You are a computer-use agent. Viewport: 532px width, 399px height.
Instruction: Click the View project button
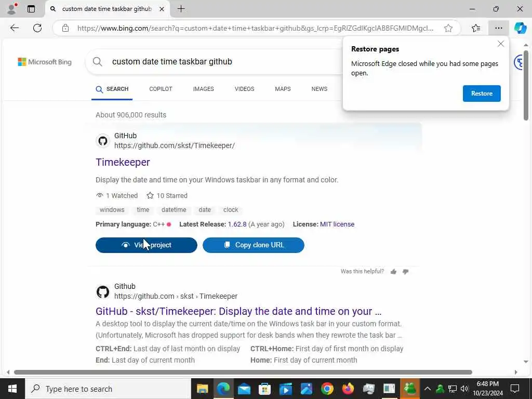point(146,245)
